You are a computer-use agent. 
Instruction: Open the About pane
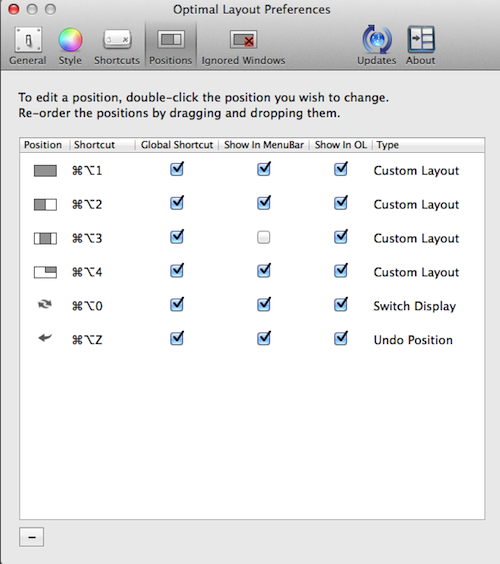[x=421, y=46]
